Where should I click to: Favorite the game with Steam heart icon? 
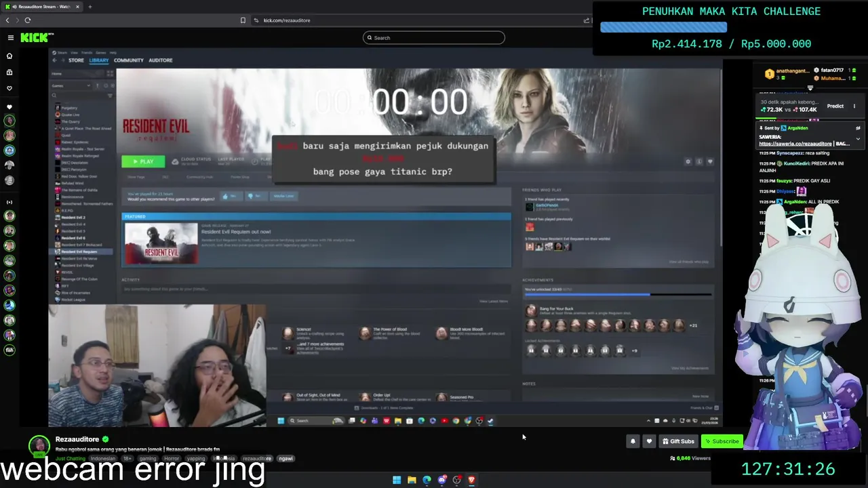(x=710, y=162)
